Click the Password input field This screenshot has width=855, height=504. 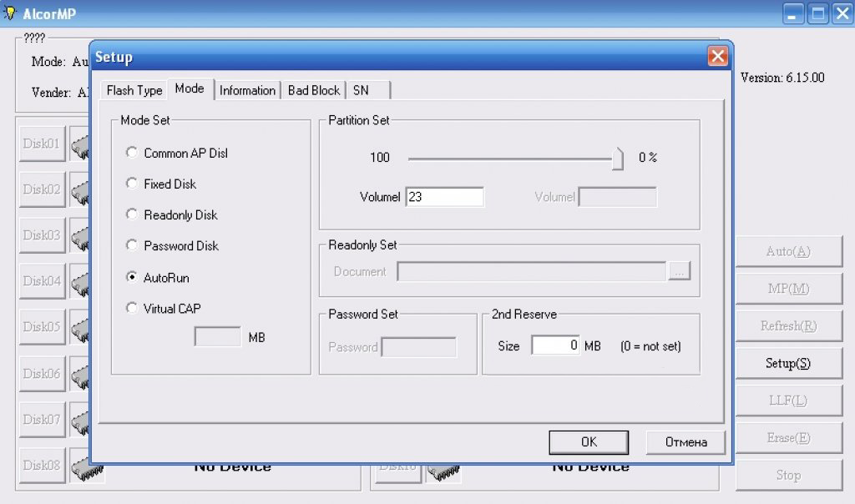(419, 346)
